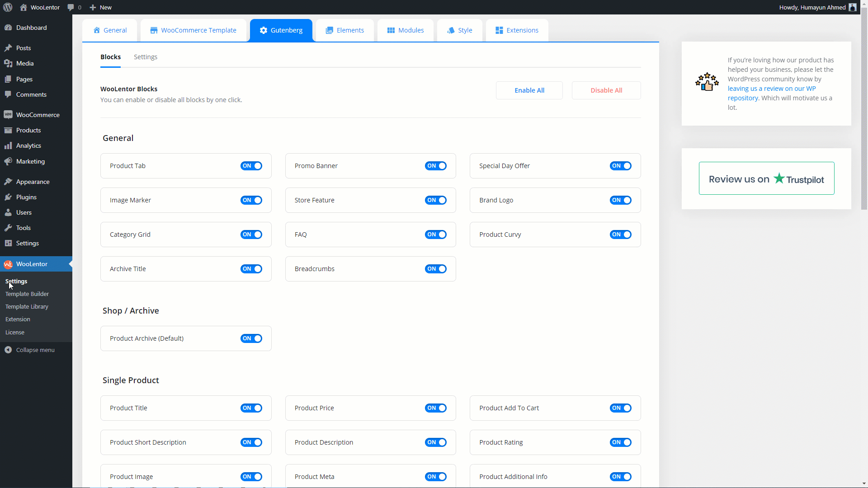
Task: Switch the Breadcrumbs block toggle
Action: (x=435, y=269)
